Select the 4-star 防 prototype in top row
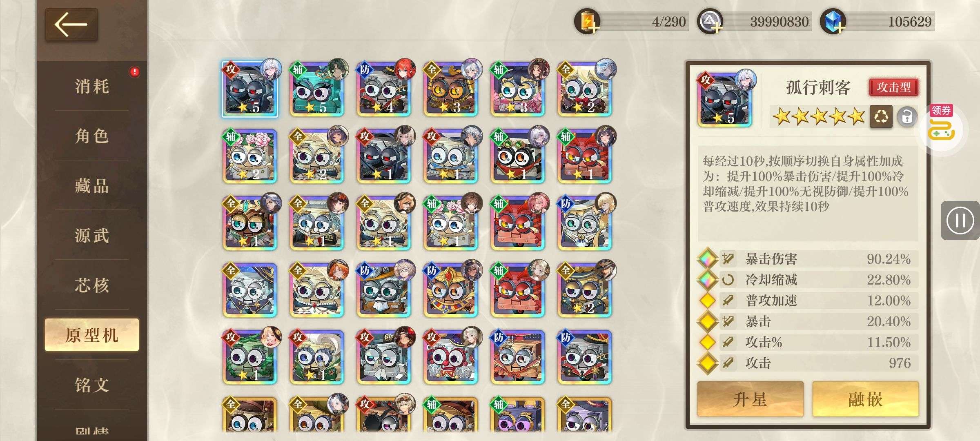Viewport: 980px width, 441px height. point(384,89)
